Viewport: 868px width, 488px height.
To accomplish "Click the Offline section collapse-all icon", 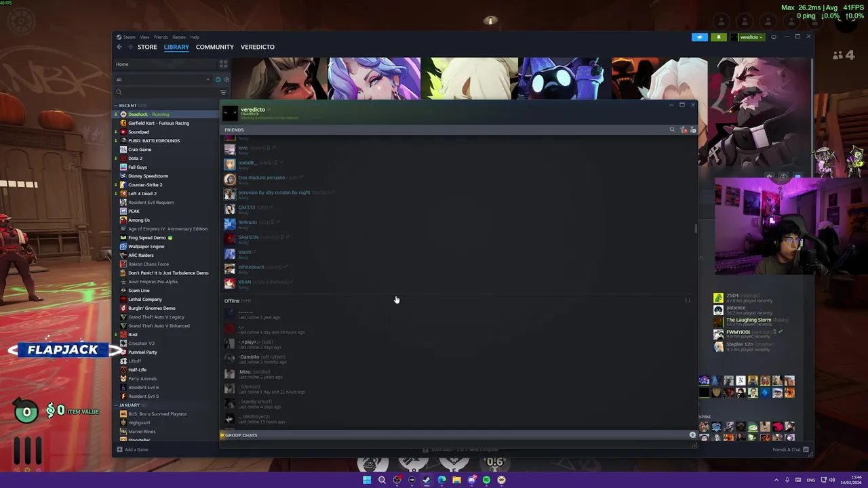I will (687, 301).
